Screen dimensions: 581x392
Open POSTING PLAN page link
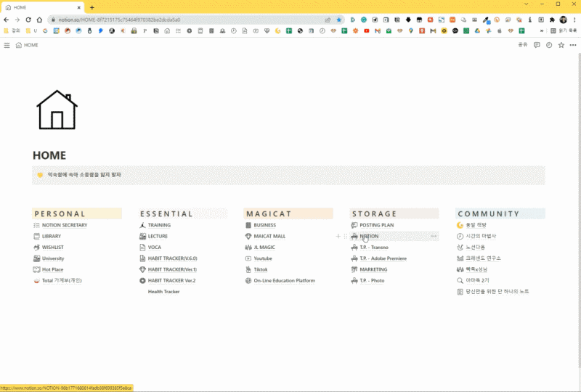pyautogui.click(x=377, y=225)
